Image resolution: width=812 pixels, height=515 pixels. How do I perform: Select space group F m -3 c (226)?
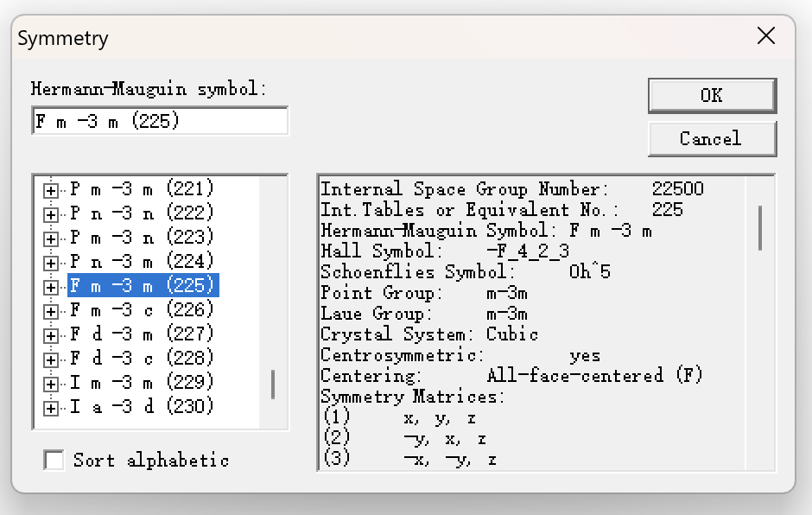point(142,309)
